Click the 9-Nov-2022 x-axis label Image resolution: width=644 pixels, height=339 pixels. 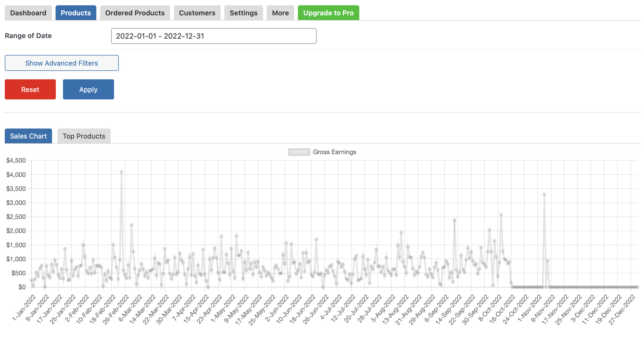[543, 309]
